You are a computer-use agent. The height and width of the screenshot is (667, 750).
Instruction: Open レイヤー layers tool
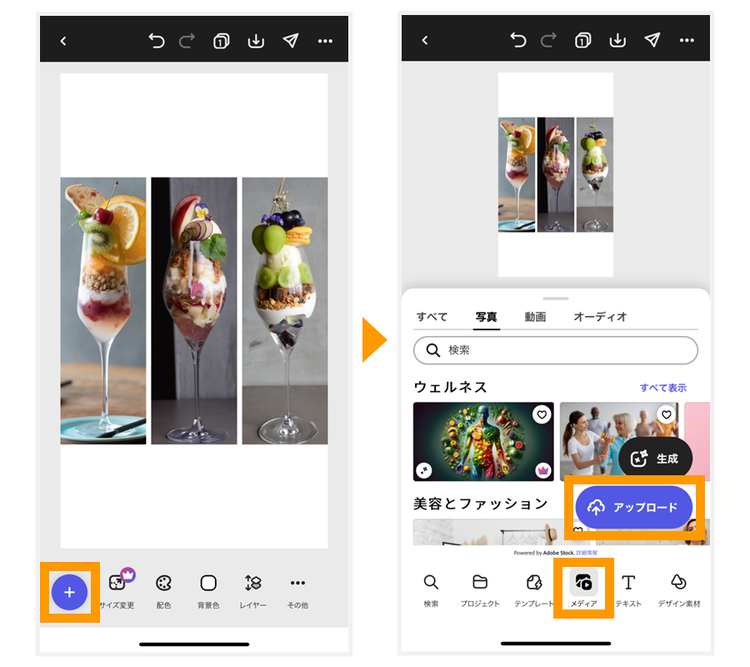click(x=253, y=591)
